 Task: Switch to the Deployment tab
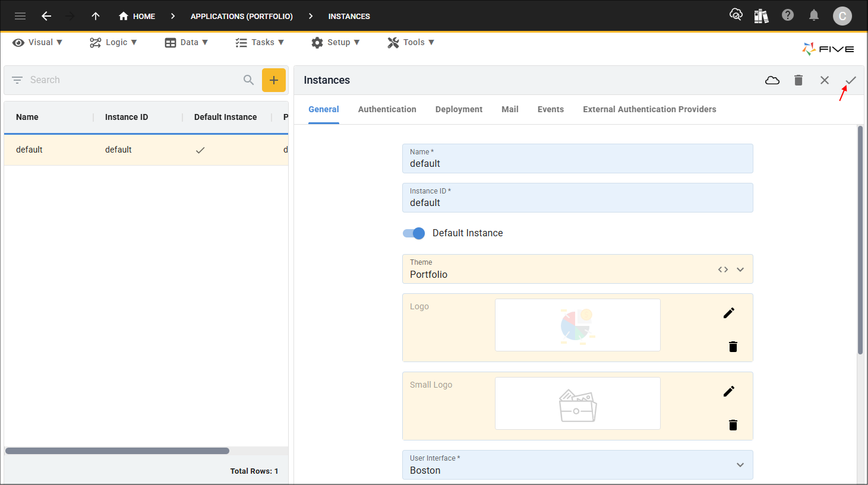(x=459, y=109)
